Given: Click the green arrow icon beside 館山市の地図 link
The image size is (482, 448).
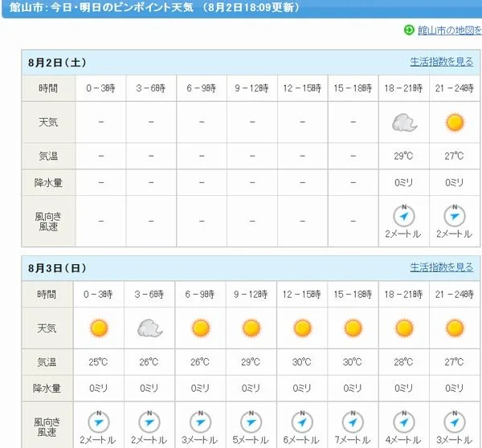Looking at the screenshot, I should (409, 30).
